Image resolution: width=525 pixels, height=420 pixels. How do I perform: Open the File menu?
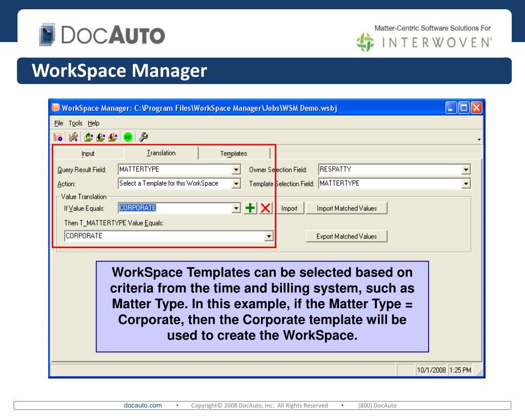click(58, 123)
